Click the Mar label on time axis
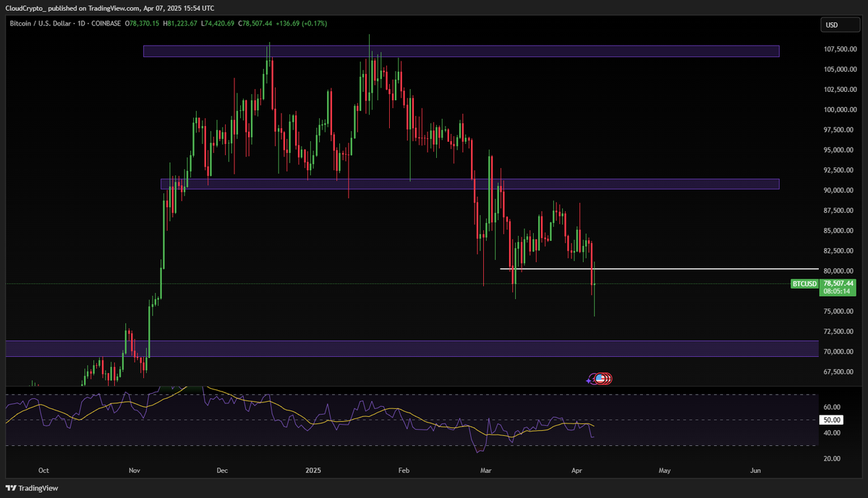Image resolution: width=868 pixels, height=498 pixels. click(485, 470)
